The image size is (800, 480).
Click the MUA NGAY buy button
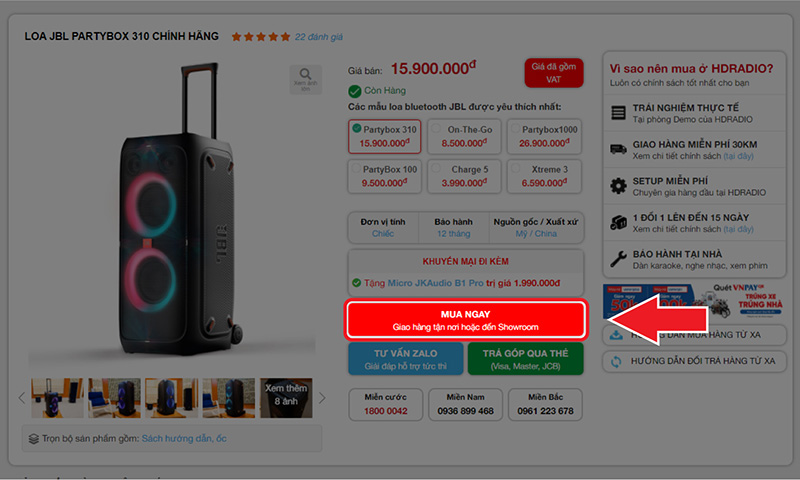[465, 320]
